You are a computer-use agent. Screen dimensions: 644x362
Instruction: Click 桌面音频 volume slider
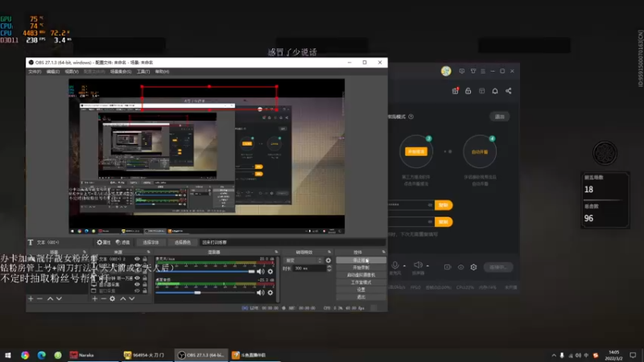[x=205, y=292]
